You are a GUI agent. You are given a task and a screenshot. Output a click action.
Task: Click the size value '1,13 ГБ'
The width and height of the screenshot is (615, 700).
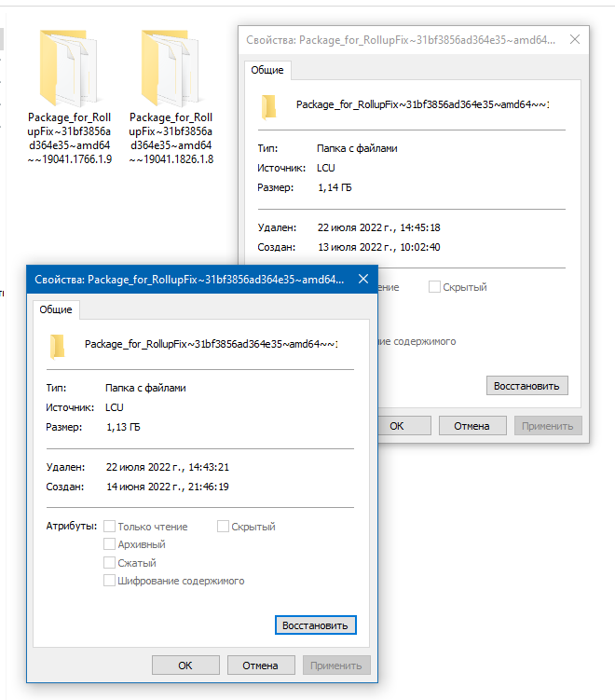(x=123, y=427)
